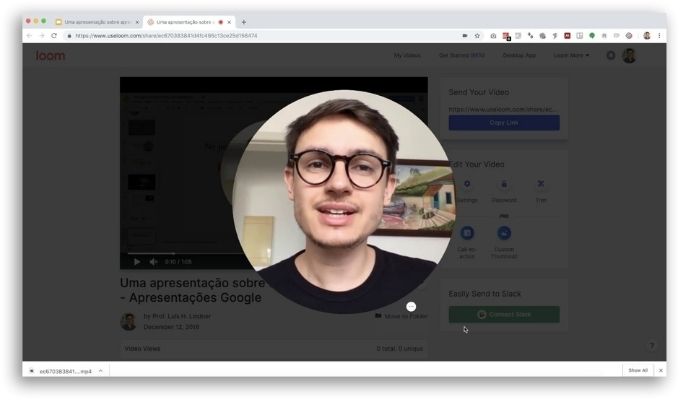The width and height of the screenshot is (700, 400).
Task: Open the Custom Thumbnail icon
Action: [x=504, y=233]
